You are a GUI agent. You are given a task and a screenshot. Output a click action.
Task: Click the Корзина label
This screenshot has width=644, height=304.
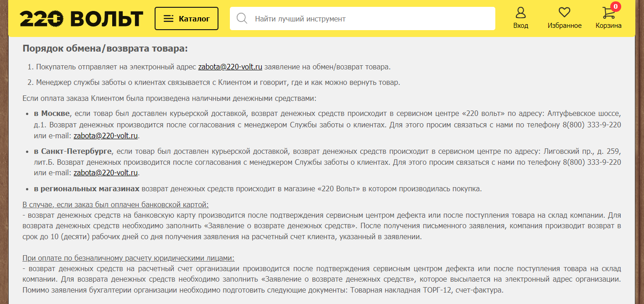click(x=608, y=26)
